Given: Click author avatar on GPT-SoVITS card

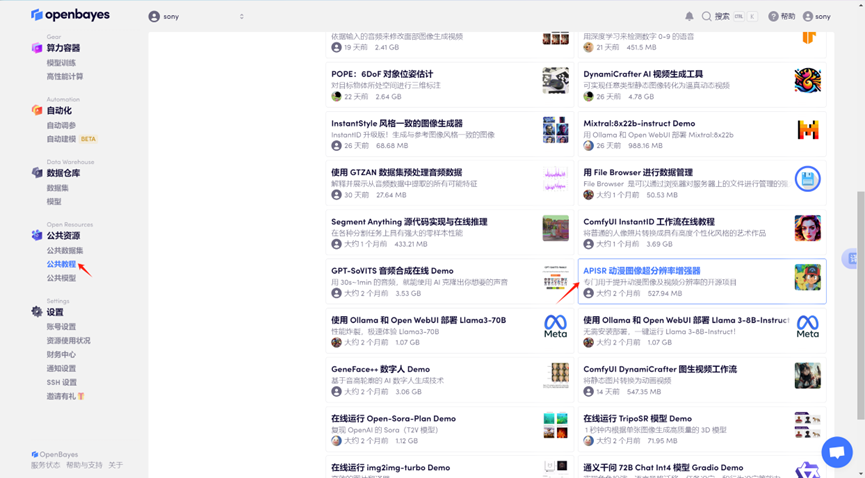Looking at the screenshot, I should pyautogui.click(x=337, y=293).
